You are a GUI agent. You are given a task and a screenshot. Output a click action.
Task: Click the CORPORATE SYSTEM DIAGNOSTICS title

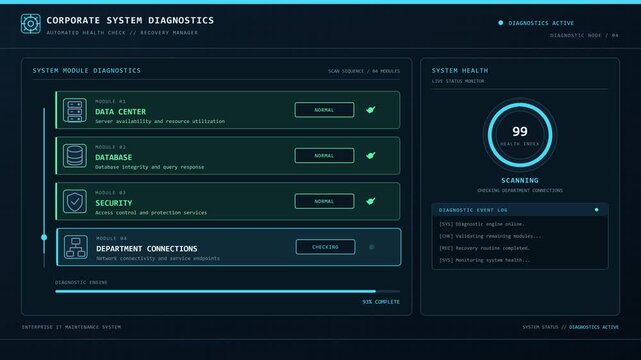click(x=130, y=20)
